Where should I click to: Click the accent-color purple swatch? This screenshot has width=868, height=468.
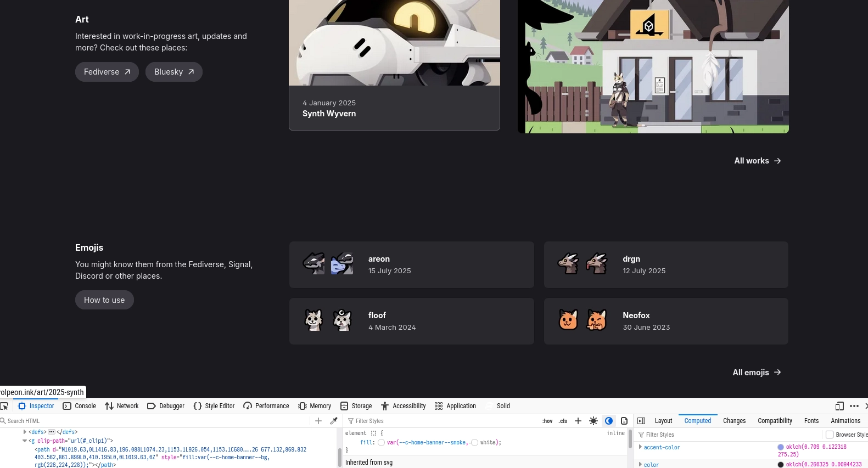point(781,447)
